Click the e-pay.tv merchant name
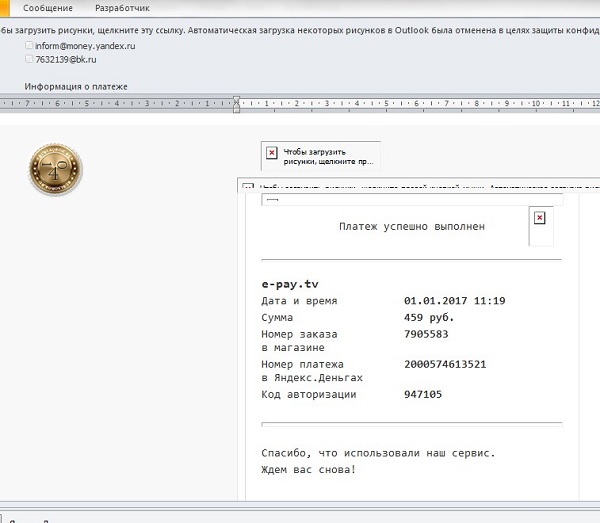600x523 pixels. 290,284
